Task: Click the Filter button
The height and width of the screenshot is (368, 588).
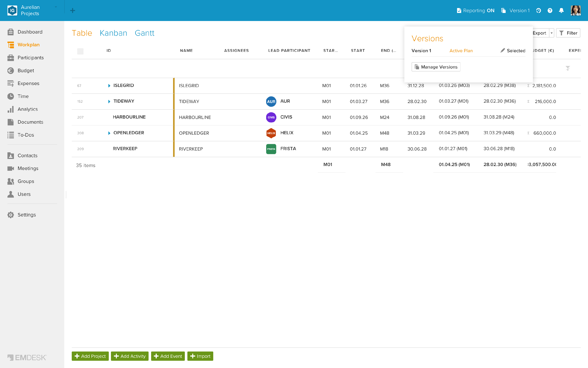Action: click(568, 33)
